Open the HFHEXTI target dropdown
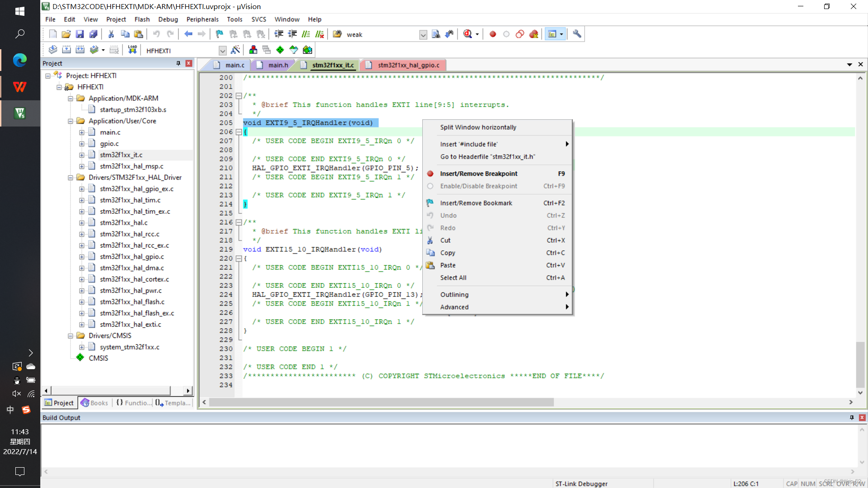 222,51
